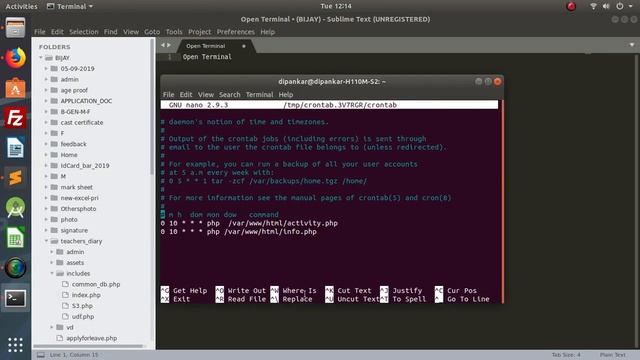Screen dimensions: 640x360
Task: Open Android Studio from dock
Action: tap(16, 208)
